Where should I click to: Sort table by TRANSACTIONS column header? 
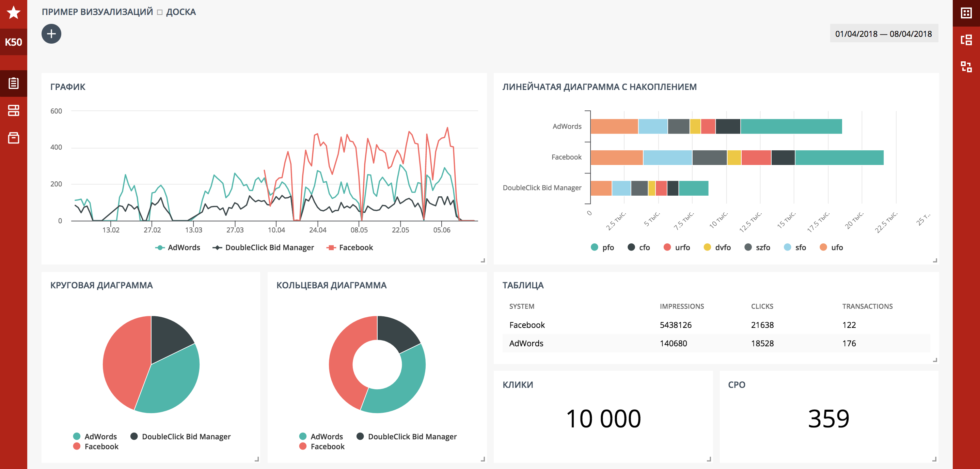click(867, 306)
